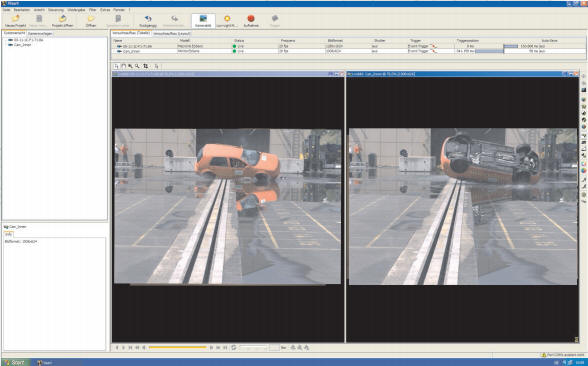Click the multicolor wheel icon in right toolbar

(x=584, y=171)
